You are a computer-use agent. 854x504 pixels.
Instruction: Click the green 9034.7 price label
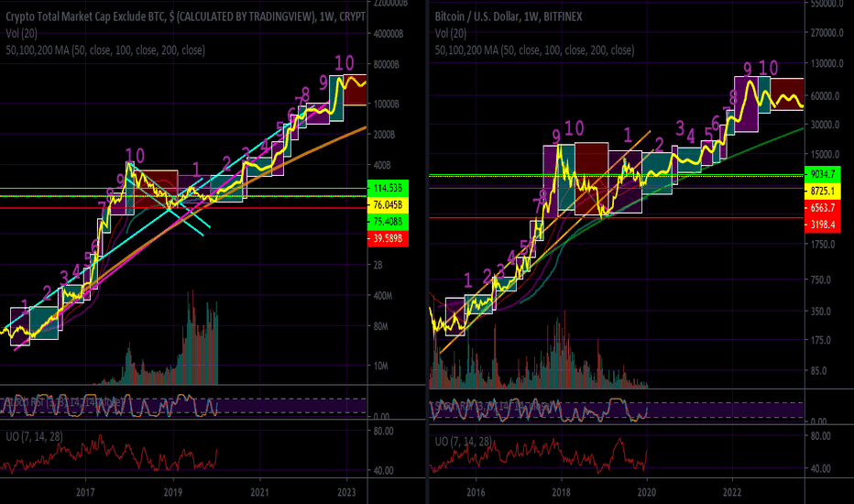(823, 174)
